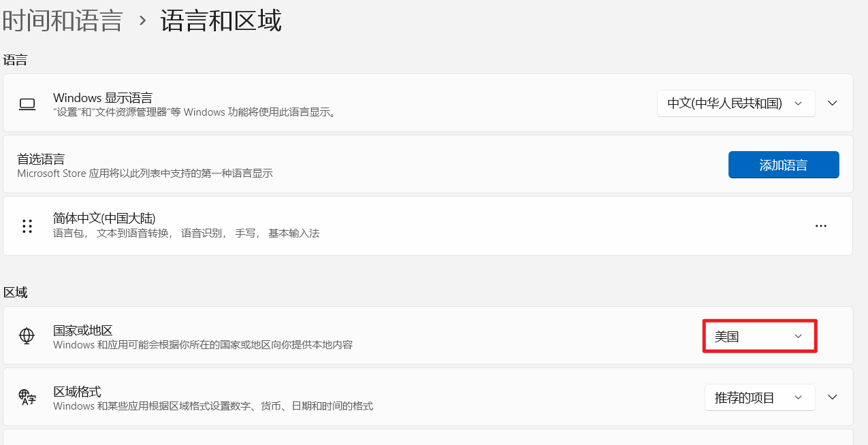
Task: Click the Windows 显示语言 label text
Action: pyautogui.click(x=103, y=97)
